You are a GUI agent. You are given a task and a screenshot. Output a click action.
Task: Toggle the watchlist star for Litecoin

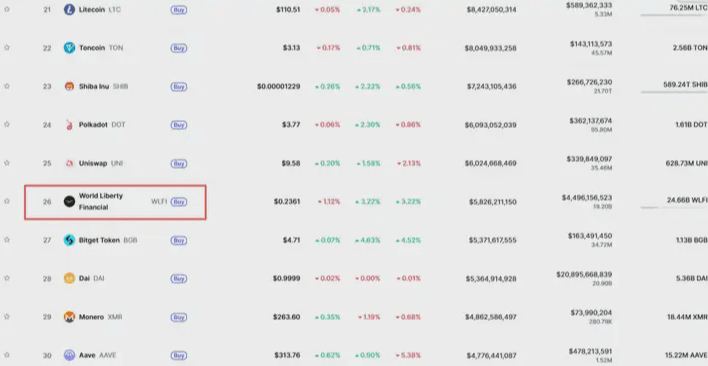7,9
